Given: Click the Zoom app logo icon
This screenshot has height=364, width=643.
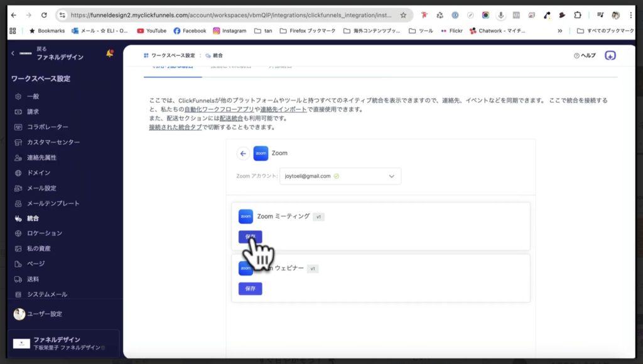Looking at the screenshot, I should click(x=261, y=153).
